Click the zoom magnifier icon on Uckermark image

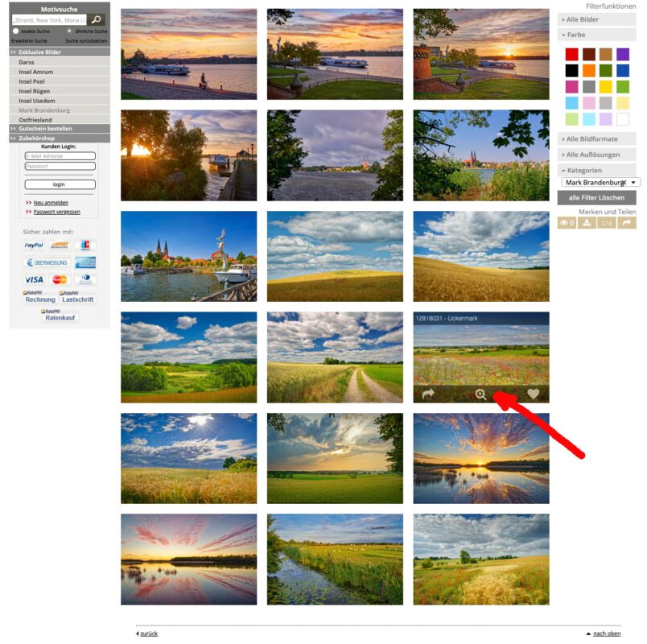tap(480, 394)
